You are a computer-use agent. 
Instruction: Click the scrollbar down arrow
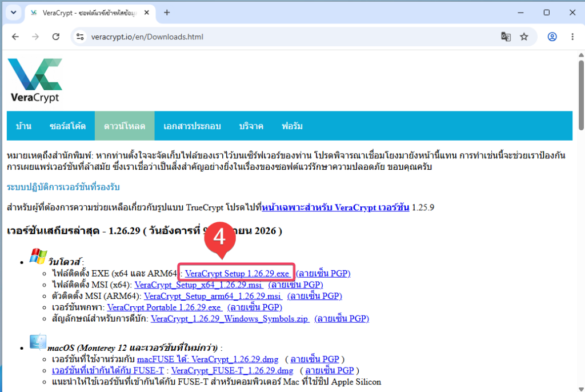coord(581,389)
